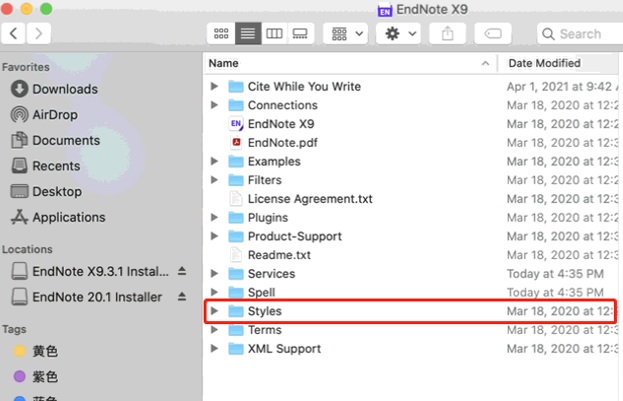Image resolution: width=623 pixels, height=401 pixels.
Task: Select the Terms folder name
Action: click(x=265, y=330)
